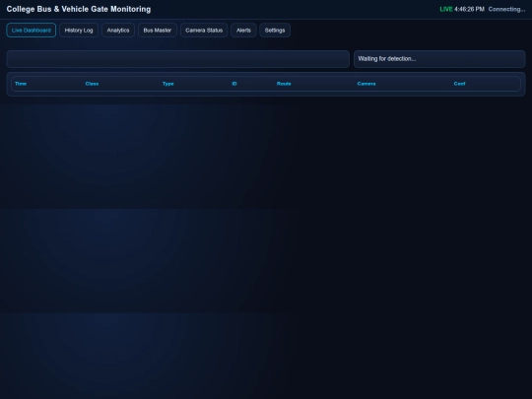Click the Camera column header

click(366, 84)
